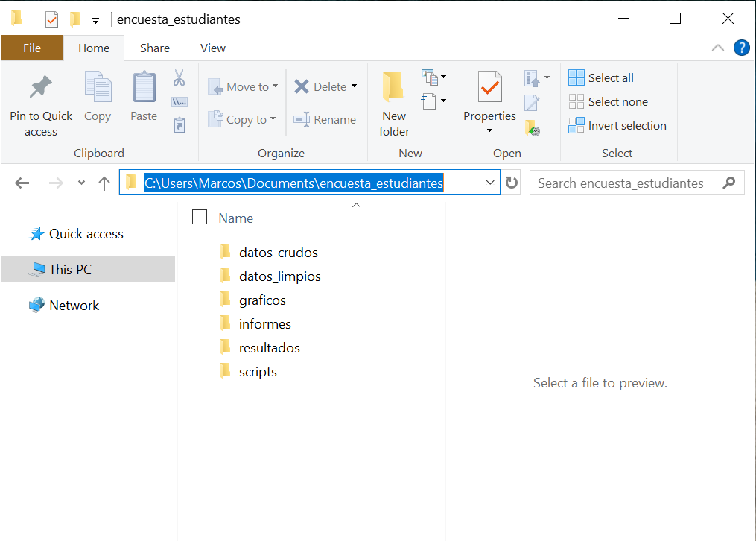Click the Cut scissors icon
This screenshot has width=756, height=541.
pyautogui.click(x=179, y=77)
